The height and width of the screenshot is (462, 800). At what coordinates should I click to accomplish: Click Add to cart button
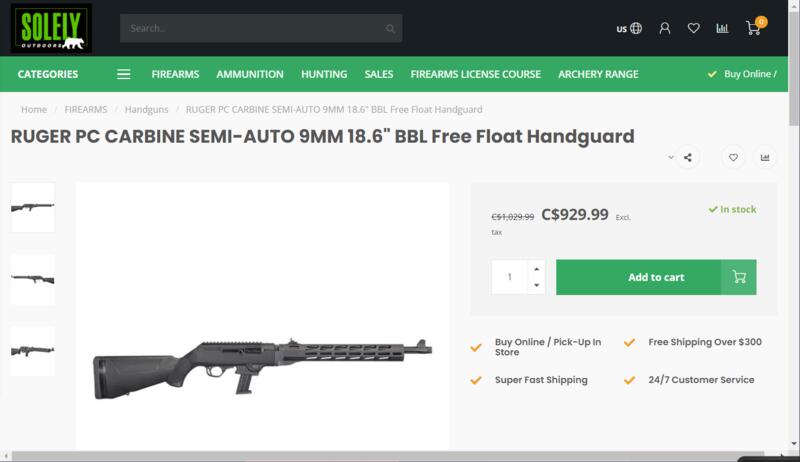point(656,277)
